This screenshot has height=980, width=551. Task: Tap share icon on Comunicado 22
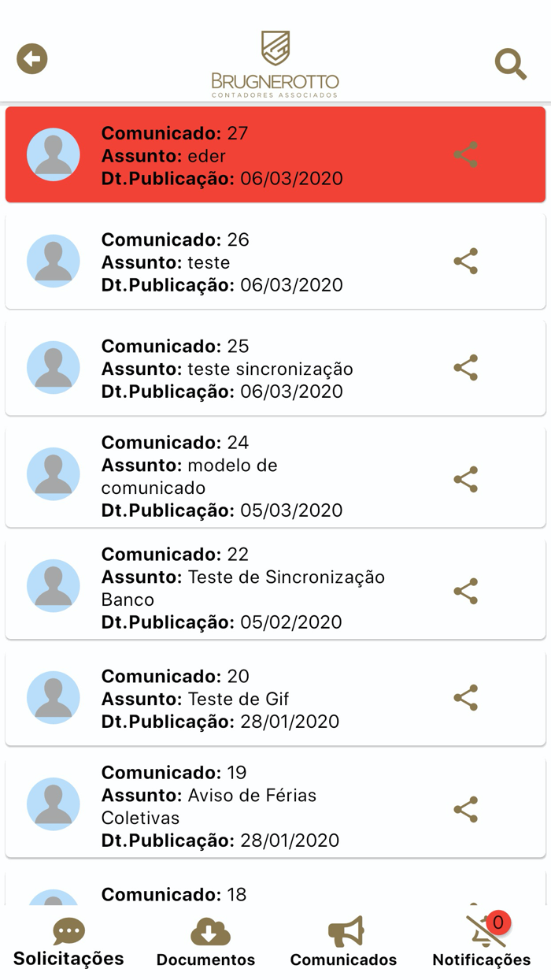click(466, 592)
